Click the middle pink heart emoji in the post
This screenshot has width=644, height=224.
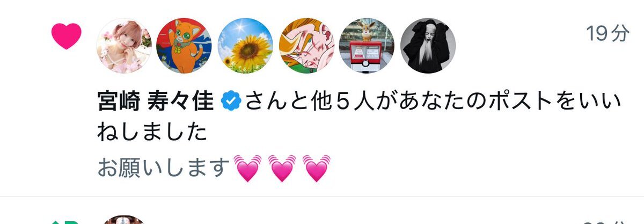281,168
